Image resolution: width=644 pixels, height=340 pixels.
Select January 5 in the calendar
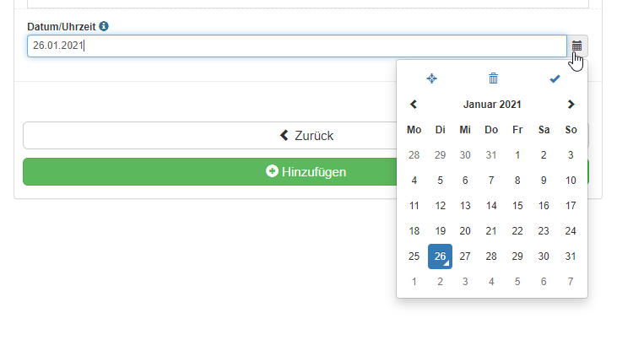tap(440, 181)
